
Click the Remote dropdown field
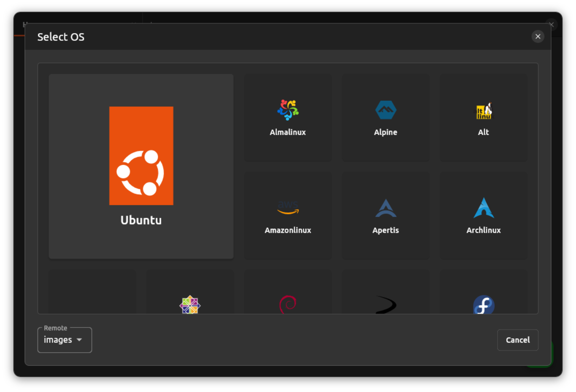pyautogui.click(x=64, y=340)
